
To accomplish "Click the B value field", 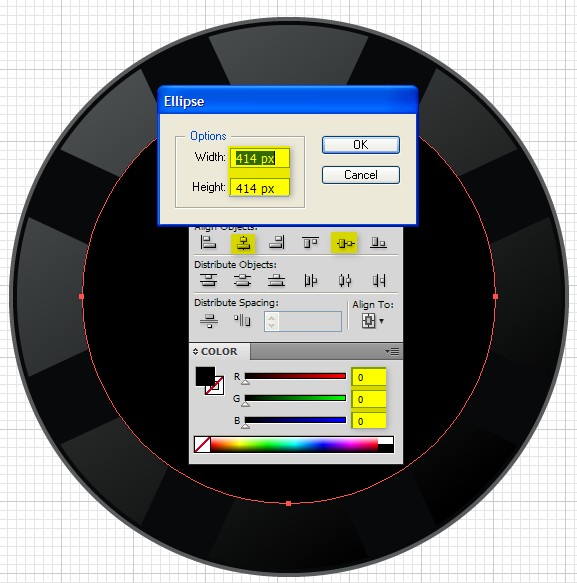I will pyautogui.click(x=369, y=421).
